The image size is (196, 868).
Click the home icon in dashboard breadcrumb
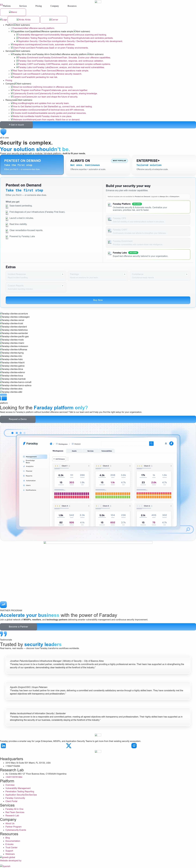coord(51,444)
